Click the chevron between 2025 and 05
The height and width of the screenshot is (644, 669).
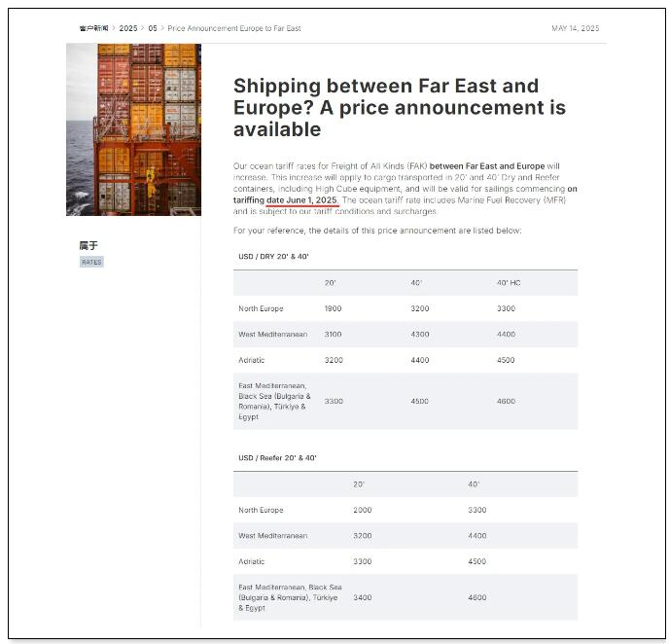[x=143, y=28]
